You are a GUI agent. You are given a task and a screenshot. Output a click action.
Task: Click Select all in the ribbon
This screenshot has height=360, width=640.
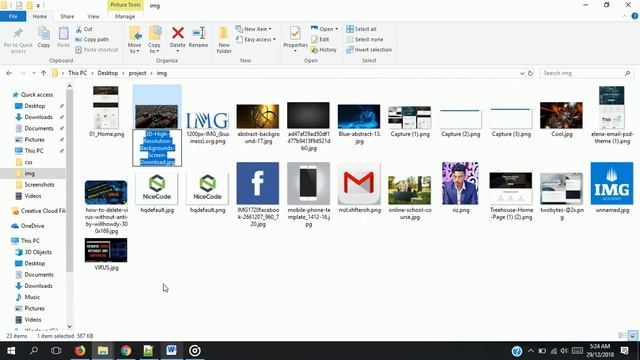click(361, 29)
